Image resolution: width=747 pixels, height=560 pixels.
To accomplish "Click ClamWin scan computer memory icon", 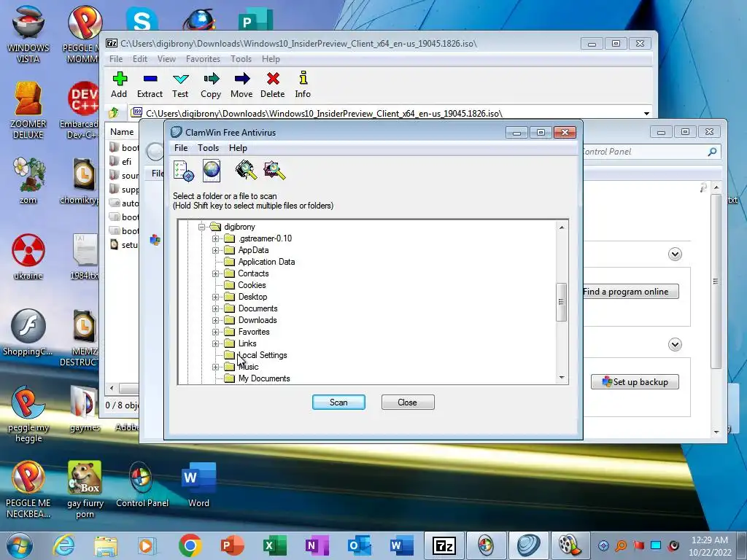I will pyautogui.click(x=247, y=170).
